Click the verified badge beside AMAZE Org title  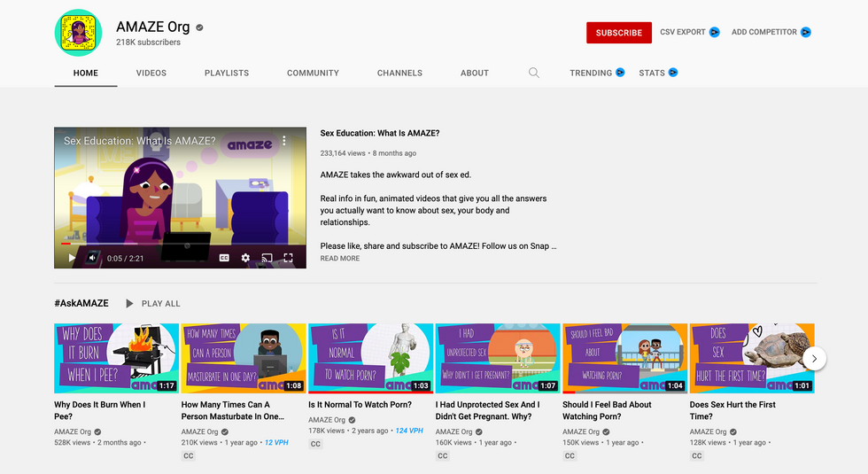point(199,27)
